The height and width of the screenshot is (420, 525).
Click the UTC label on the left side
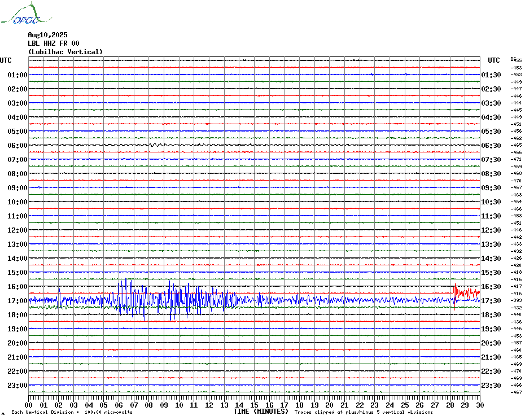(x=6, y=60)
